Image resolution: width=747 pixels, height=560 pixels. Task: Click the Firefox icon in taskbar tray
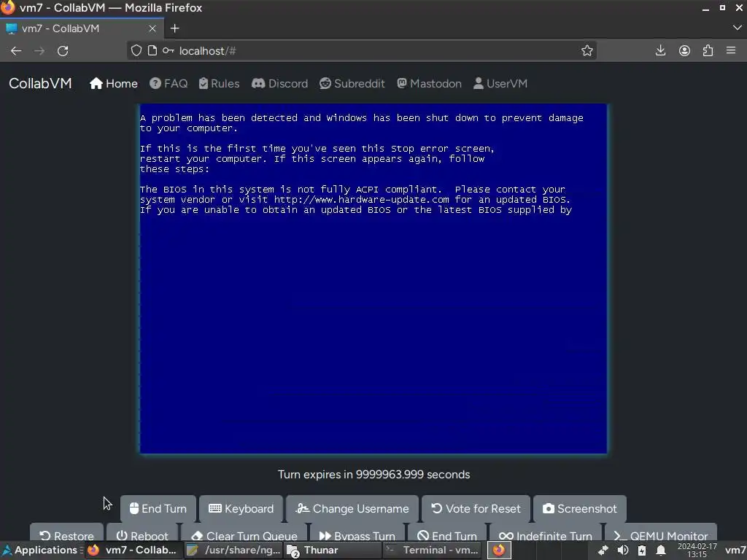tap(499, 550)
